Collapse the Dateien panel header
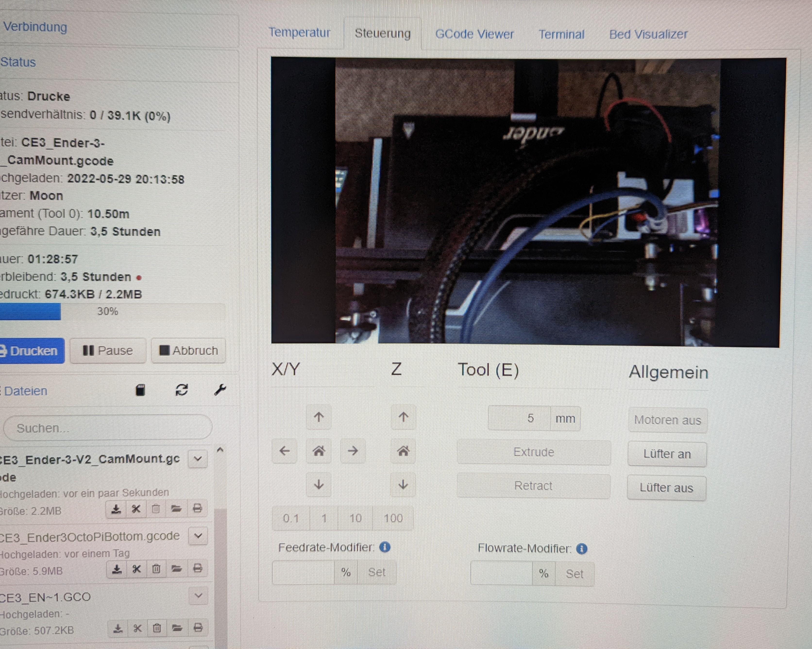812x649 pixels. pyautogui.click(x=25, y=391)
